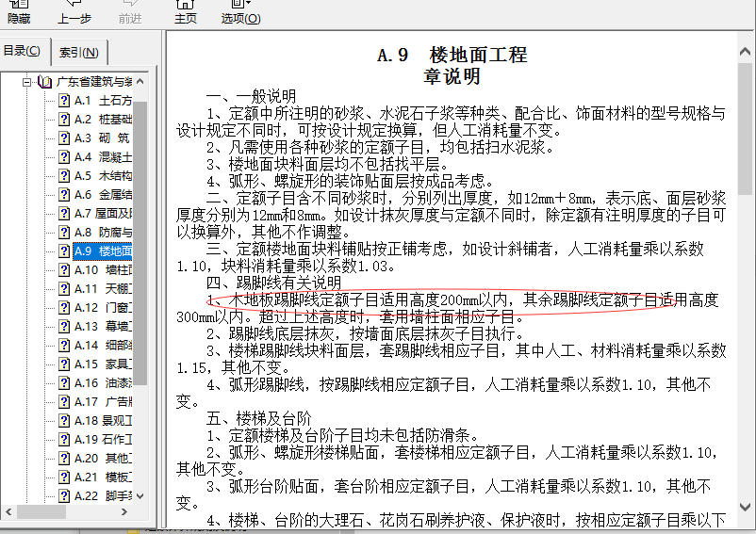Click the tree panel's scroll left arrow

[x=8, y=511]
